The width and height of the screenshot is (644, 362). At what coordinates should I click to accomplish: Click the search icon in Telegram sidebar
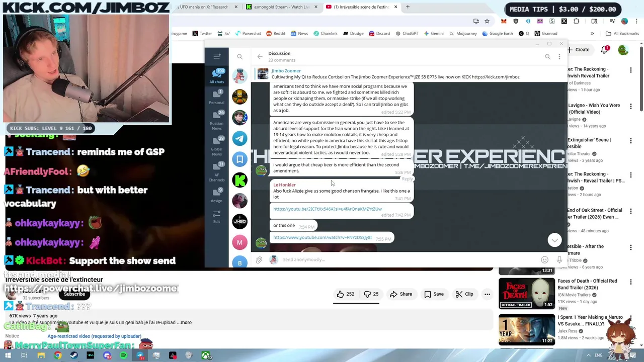[240, 57]
